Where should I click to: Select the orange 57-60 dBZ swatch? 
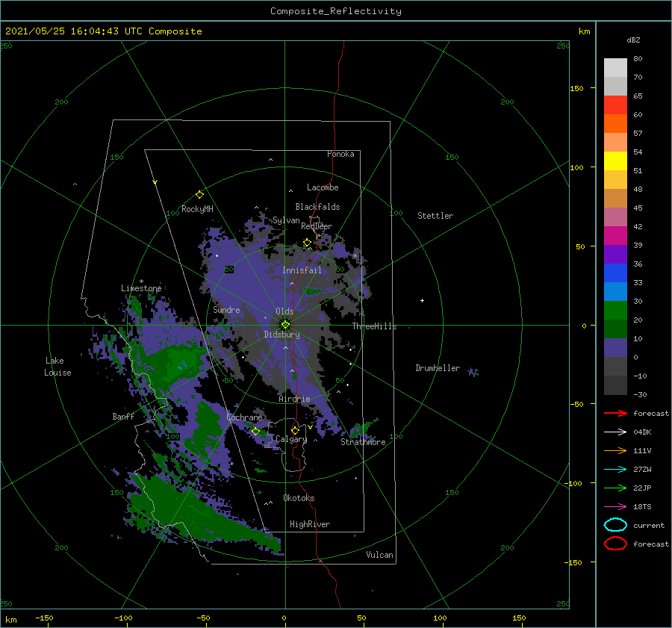[615, 124]
